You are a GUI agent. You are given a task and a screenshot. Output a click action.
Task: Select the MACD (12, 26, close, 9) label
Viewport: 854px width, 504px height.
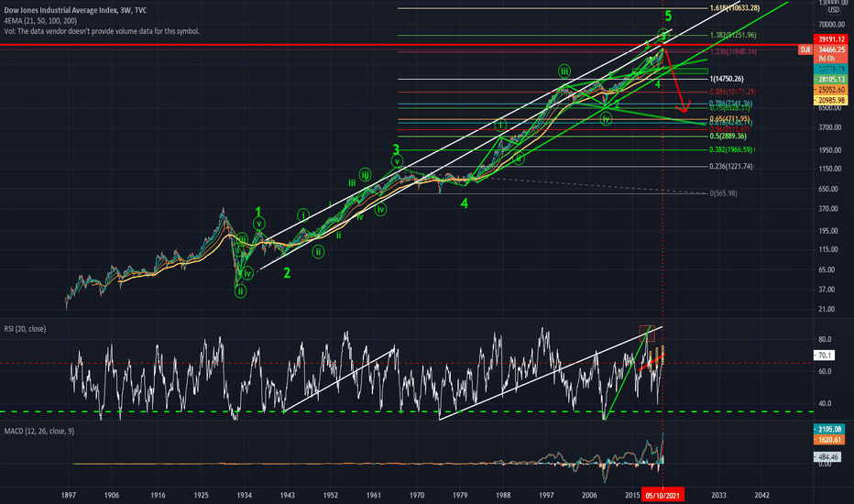(x=39, y=431)
